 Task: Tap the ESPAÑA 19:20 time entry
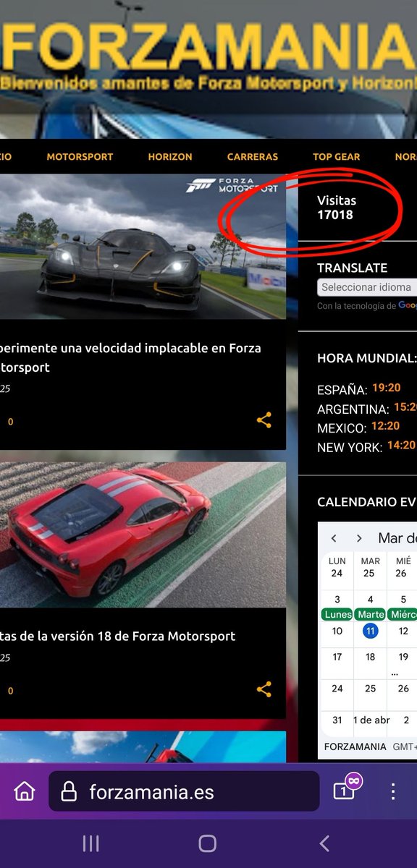click(359, 388)
